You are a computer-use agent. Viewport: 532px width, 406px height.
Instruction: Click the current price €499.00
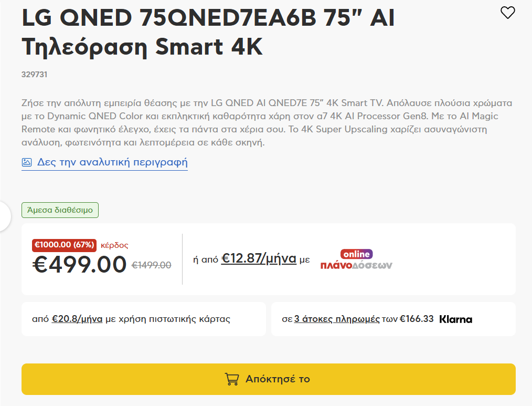(79, 264)
